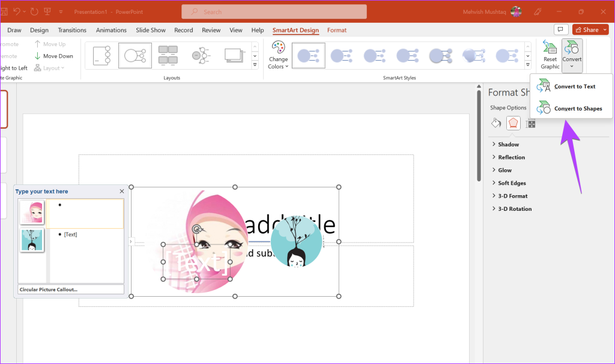Open the Record tab
615x364 pixels.
[x=184, y=30]
